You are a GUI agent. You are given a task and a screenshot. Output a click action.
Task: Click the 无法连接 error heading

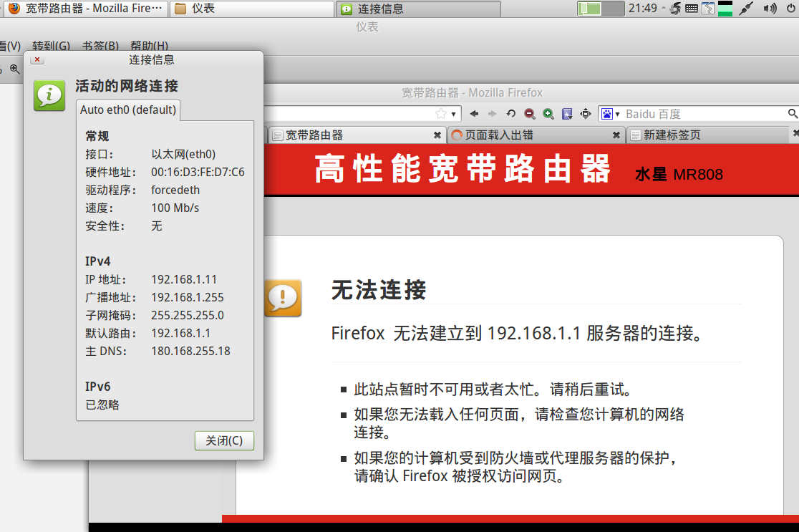tap(379, 290)
